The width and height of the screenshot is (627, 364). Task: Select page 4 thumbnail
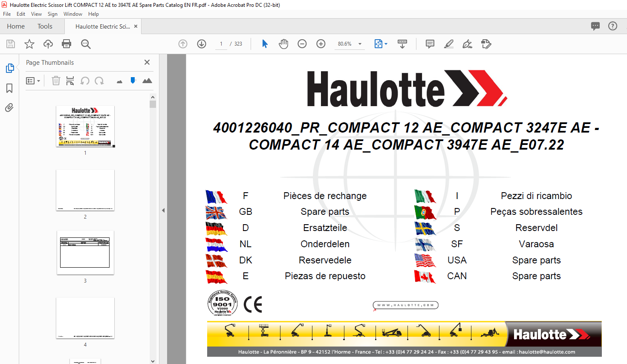click(85, 318)
